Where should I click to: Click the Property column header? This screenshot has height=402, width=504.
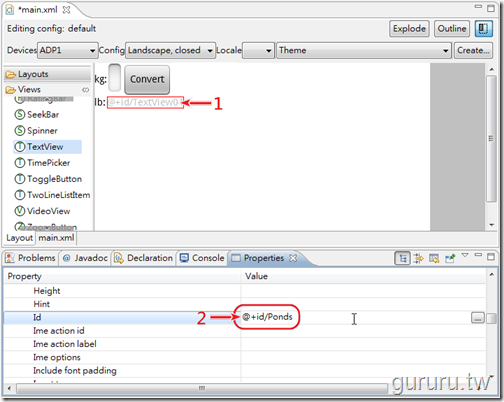coord(122,276)
